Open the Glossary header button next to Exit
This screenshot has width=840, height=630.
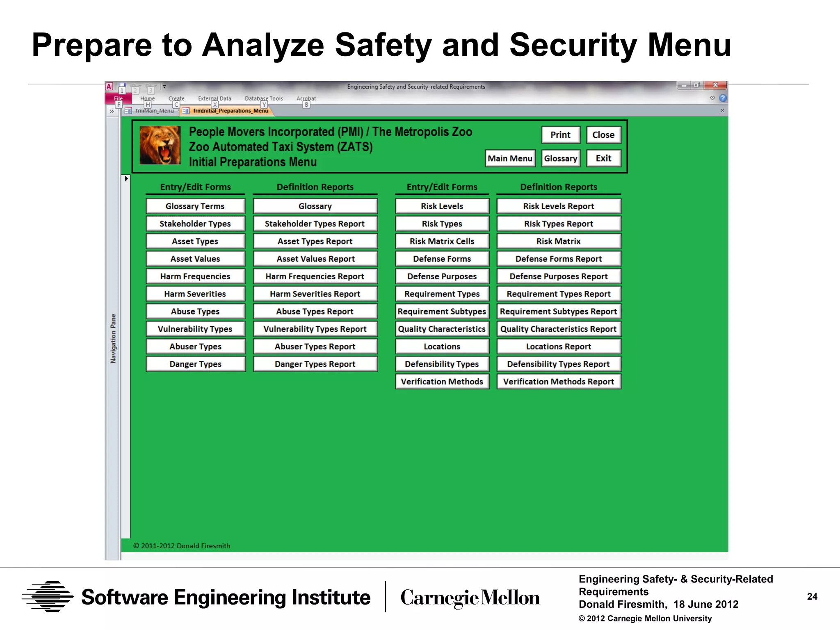click(561, 158)
